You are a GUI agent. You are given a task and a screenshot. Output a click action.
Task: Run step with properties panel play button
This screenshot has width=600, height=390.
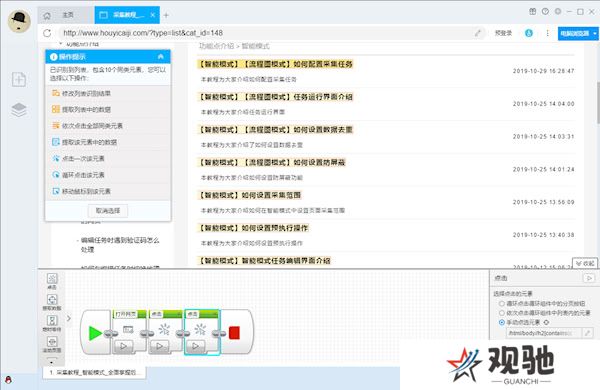click(x=589, y=278)
